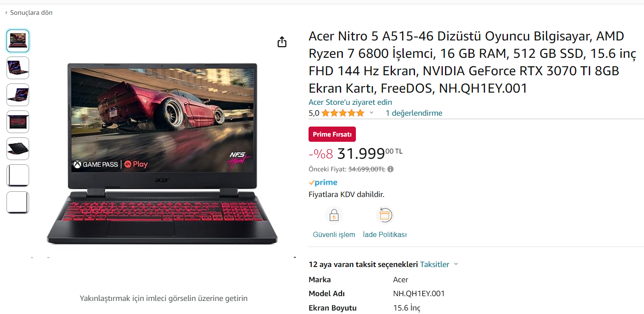This screenshot has width=644, height=314.
Task: Select the first front-view laptop thumbnail
Action: [18, 41]
